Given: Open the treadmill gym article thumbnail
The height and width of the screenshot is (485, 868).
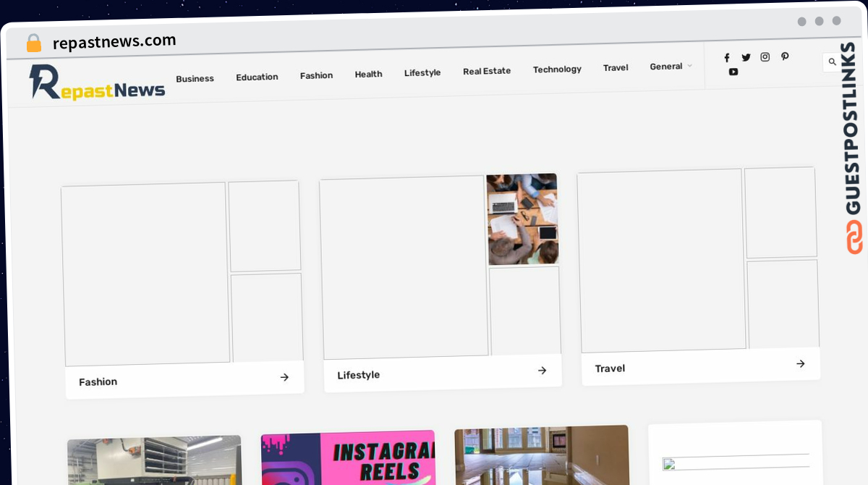Looking at the screenshot, I should point(155,461).
